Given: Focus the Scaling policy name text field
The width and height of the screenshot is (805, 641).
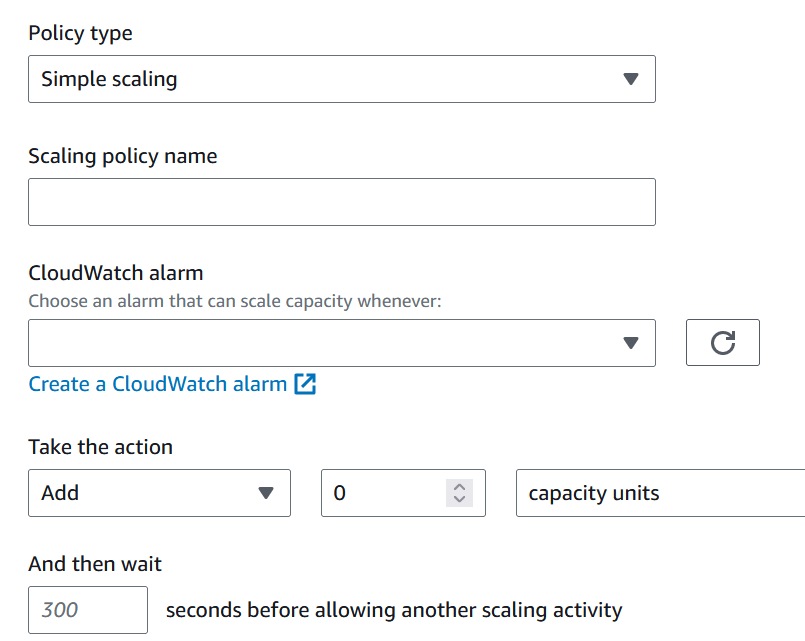Looking at the screenshot, I should click(341, 202).
